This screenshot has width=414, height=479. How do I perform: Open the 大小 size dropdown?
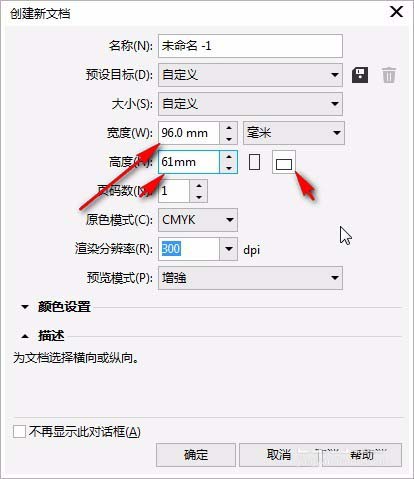[x=250, y=104]
